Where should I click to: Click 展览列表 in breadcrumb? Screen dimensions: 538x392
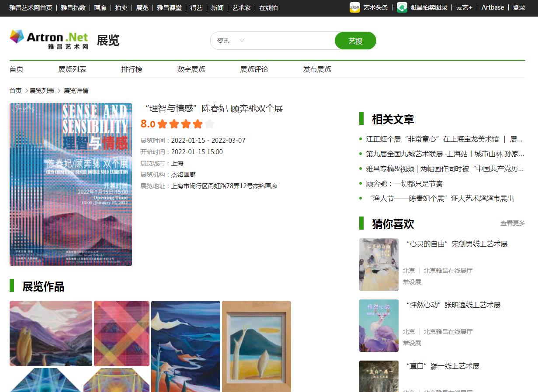pyautogui.click(x=42, y=91)
